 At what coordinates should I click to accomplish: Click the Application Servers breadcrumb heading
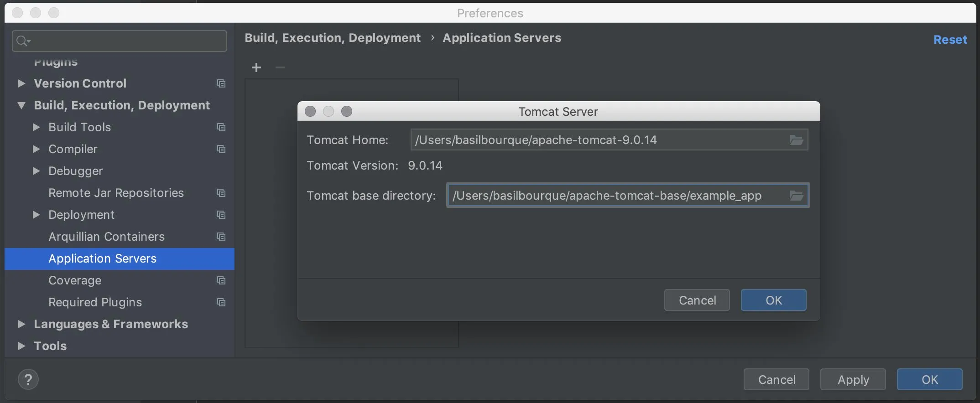(x=502, y=38)
